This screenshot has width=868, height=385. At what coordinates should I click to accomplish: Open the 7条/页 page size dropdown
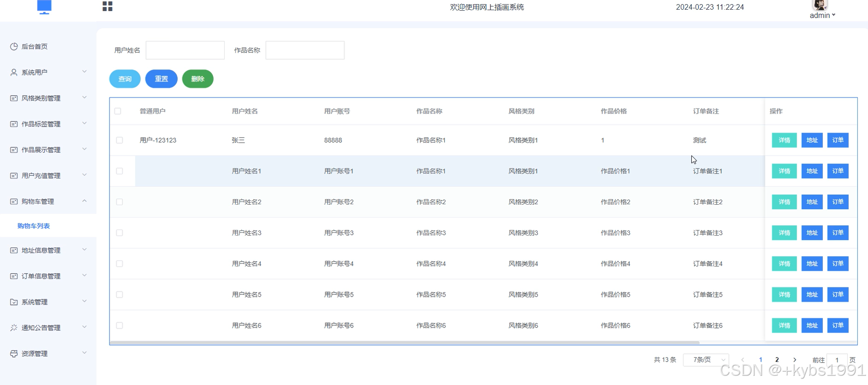coord(706,360)
